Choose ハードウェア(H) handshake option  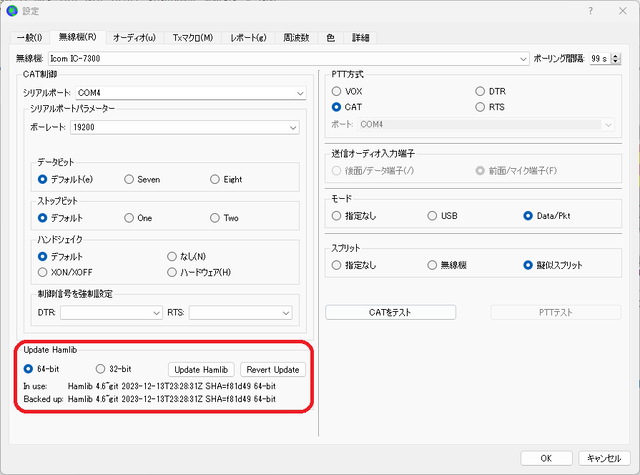172,272
